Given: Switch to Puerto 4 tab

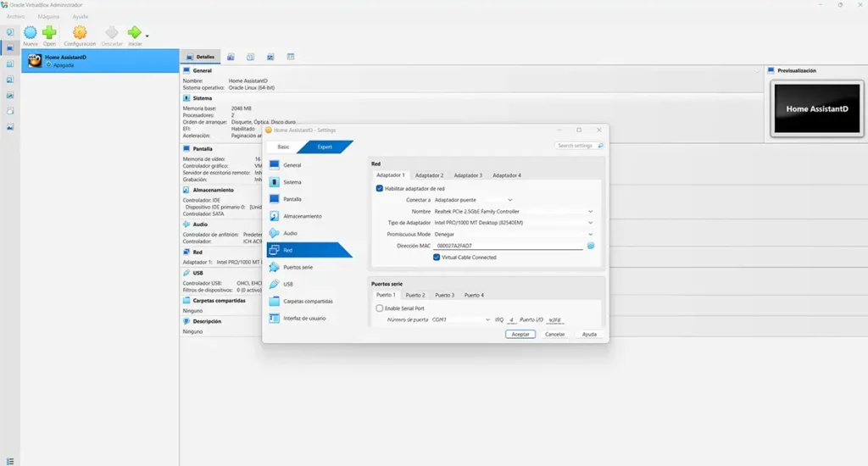Looking at the screenshot, I should click(474, 296).
